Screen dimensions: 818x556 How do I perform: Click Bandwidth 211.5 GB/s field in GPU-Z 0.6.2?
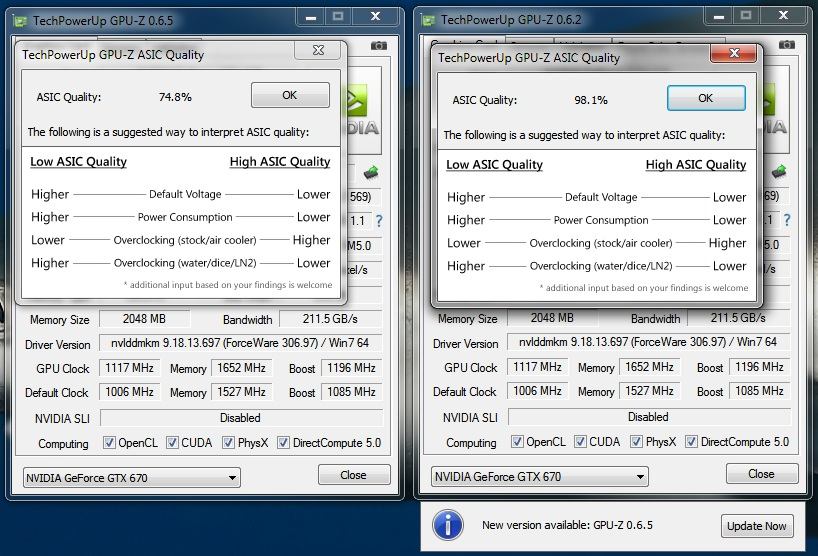(739, 318)
